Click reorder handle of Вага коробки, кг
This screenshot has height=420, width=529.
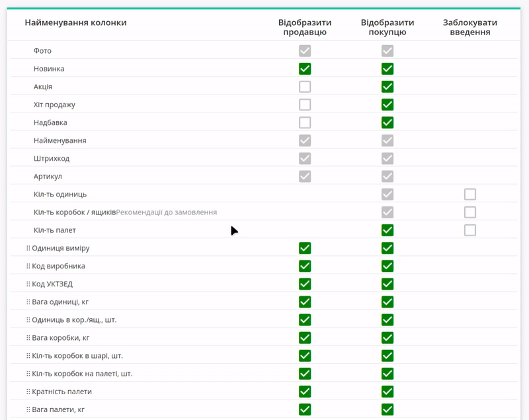pyautogui.click(x=28, y=338)
